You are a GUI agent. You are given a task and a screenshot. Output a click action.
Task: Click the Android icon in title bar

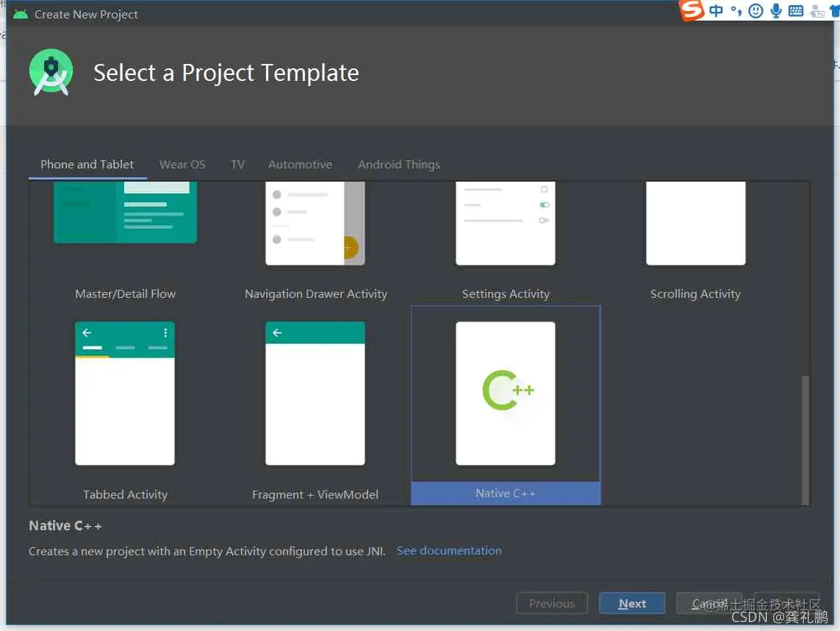[21, 15]
